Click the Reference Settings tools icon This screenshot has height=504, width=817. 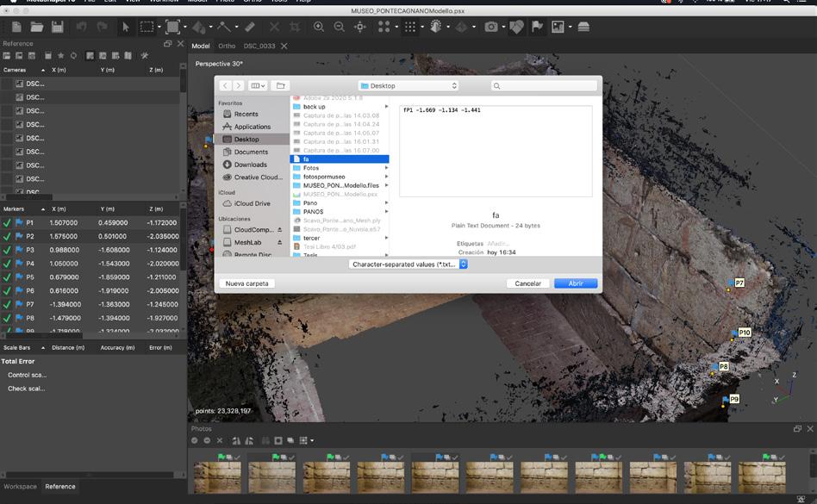pyautogui.click(x=144, y=56)
